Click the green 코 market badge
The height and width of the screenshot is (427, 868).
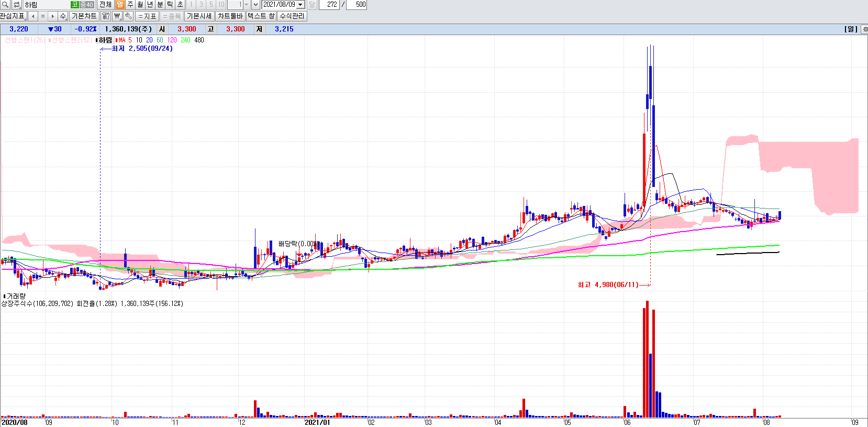pyautogui.click(x=75, y=5)
